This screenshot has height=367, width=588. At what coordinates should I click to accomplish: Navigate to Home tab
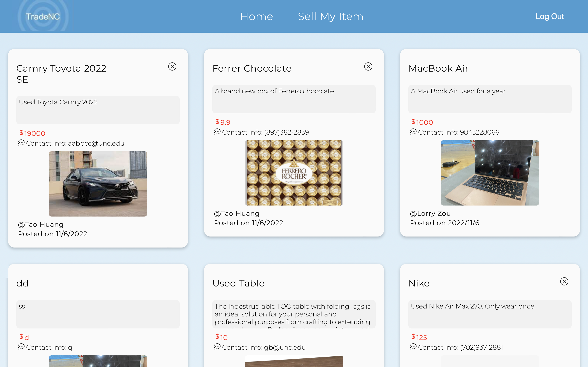coord(257,16)
